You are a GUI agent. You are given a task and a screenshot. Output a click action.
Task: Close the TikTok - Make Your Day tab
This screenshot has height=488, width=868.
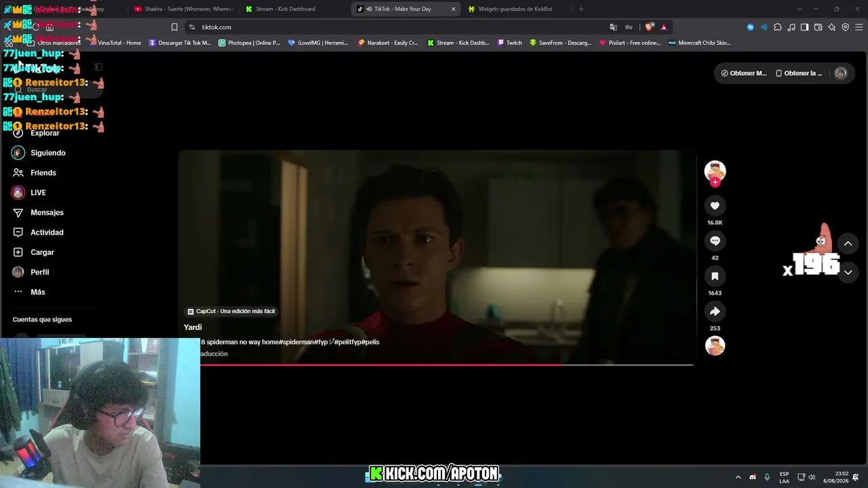[454, 9]
